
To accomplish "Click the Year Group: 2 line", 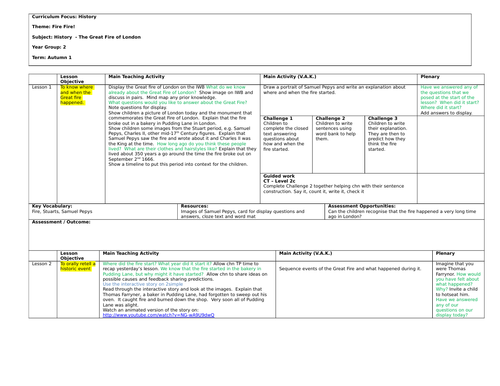I will click(49, 47).
